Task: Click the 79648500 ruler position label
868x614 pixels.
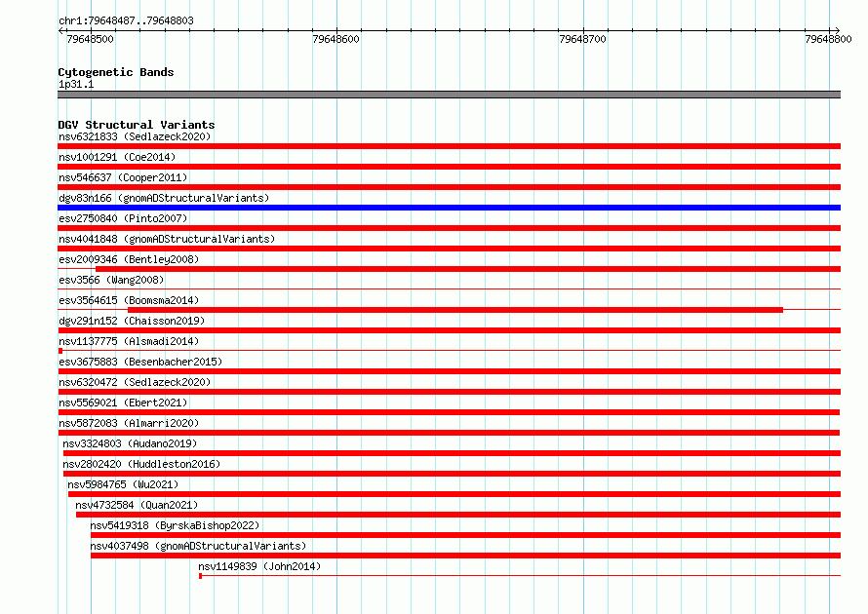Action: click(90, 39)
